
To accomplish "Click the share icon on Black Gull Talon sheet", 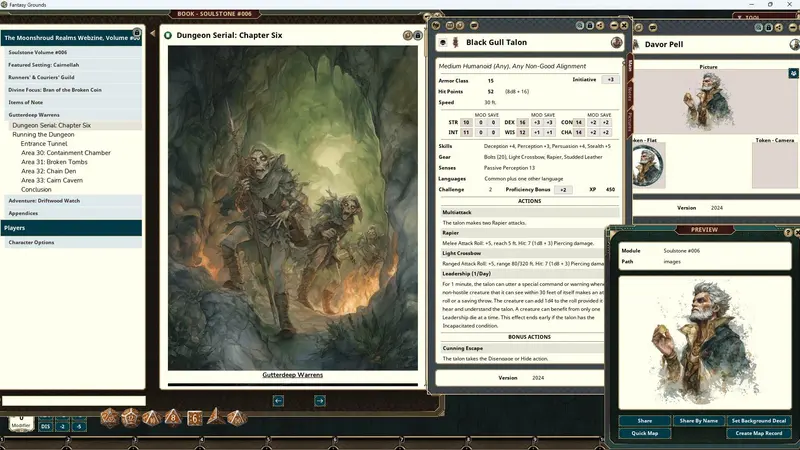I will click(599, 26).
